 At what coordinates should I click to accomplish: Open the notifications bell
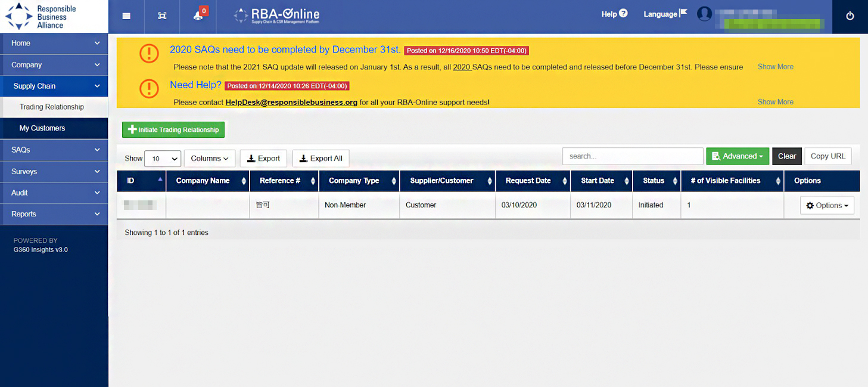(198, 16)
